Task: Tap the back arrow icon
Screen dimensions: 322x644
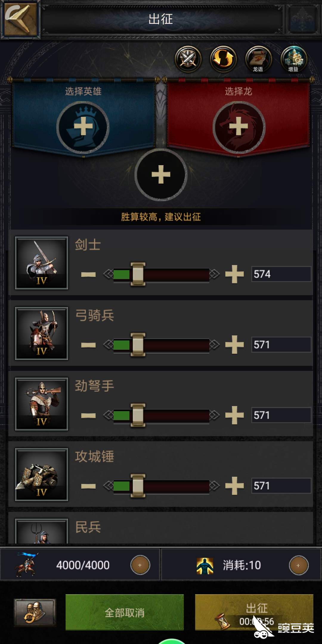Action: 20,19
